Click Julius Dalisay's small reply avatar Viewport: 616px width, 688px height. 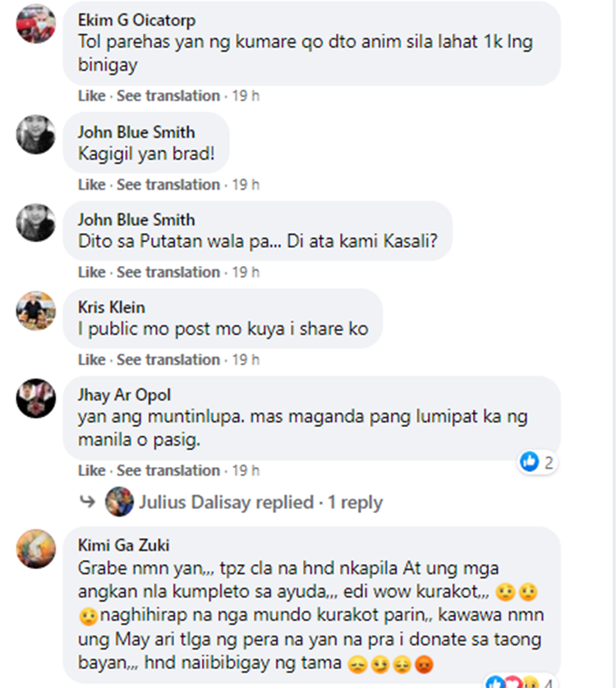119,502
